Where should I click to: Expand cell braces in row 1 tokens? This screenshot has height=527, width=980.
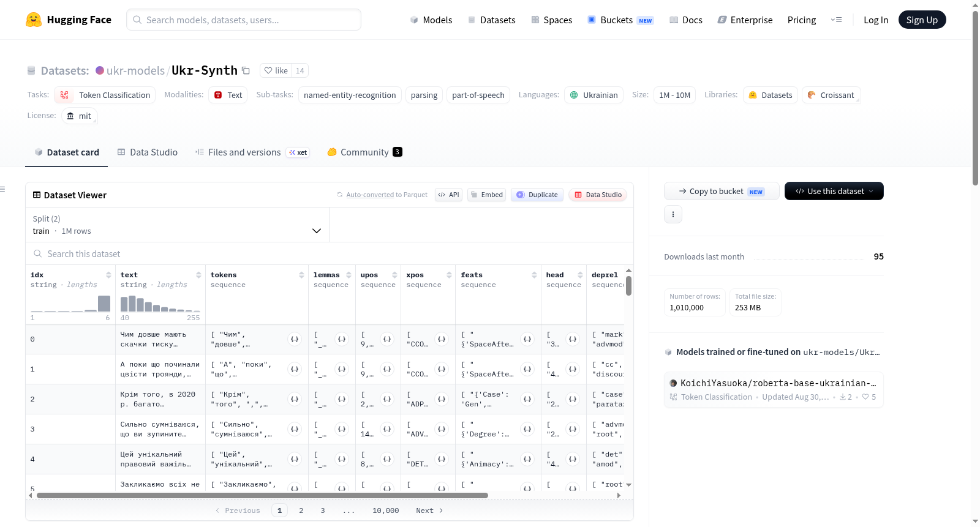(295, 369)
